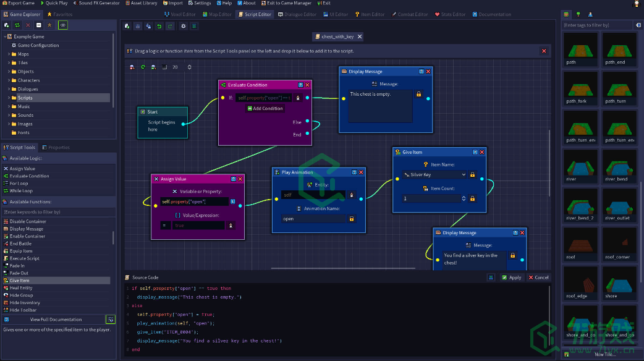Click the Add Condition button
This screenshot has width=644, height=361.
[265, 109]
